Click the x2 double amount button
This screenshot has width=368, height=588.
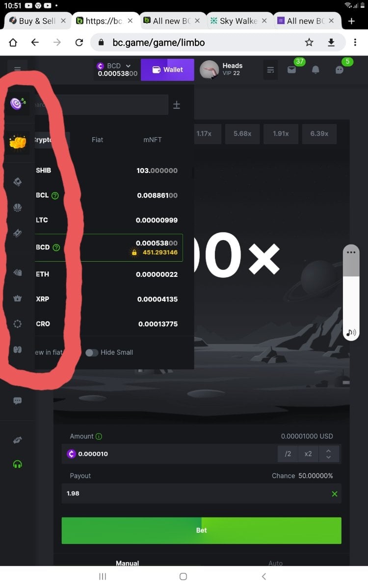pyautogui.click(x=308, y=454)
